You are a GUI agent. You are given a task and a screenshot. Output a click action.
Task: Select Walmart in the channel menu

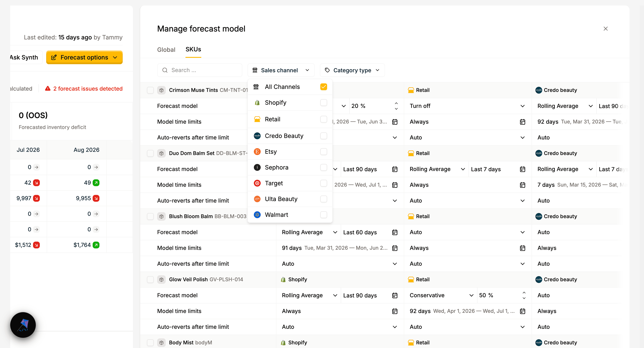click(290, 215)
